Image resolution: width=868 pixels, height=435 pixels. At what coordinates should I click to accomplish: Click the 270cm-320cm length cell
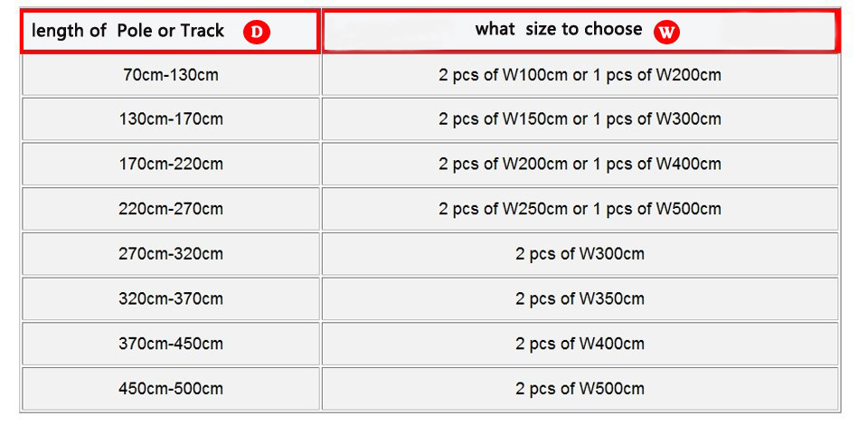point(171,253)
